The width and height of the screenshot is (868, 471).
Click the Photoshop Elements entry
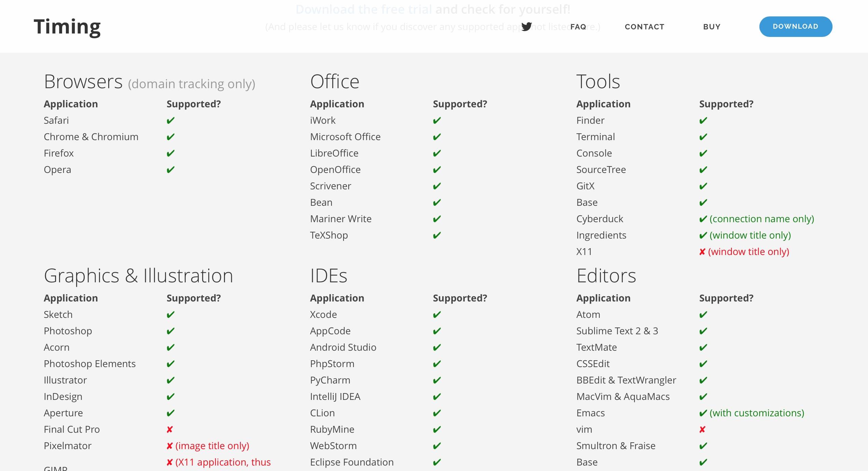[x=89, y=364]
